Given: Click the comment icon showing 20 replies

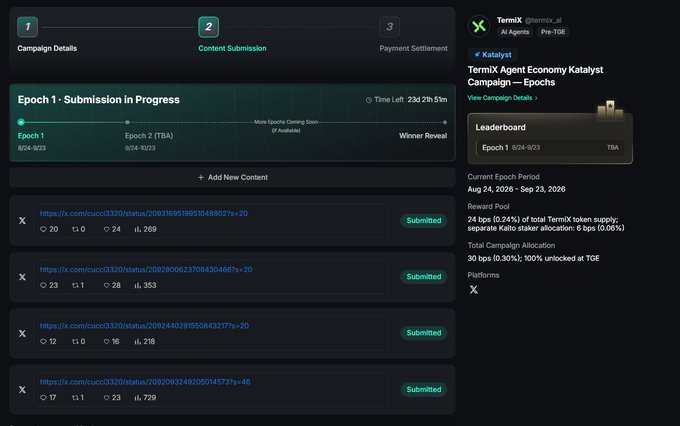Looking at the screenshot, I should (43, 229).
